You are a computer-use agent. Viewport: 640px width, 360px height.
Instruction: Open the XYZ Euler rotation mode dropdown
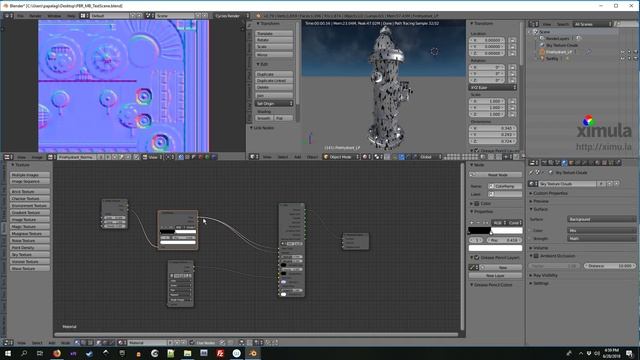click(493, 87)
